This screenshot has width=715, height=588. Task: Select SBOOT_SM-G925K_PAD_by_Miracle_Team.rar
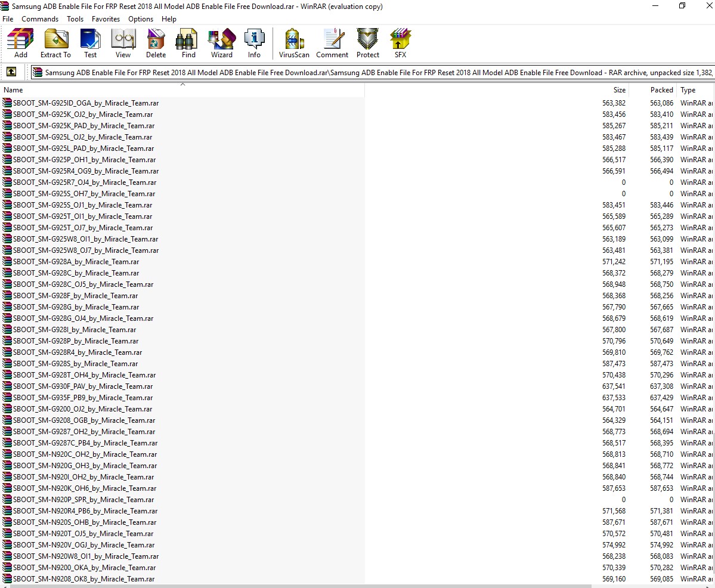point(83,126)
